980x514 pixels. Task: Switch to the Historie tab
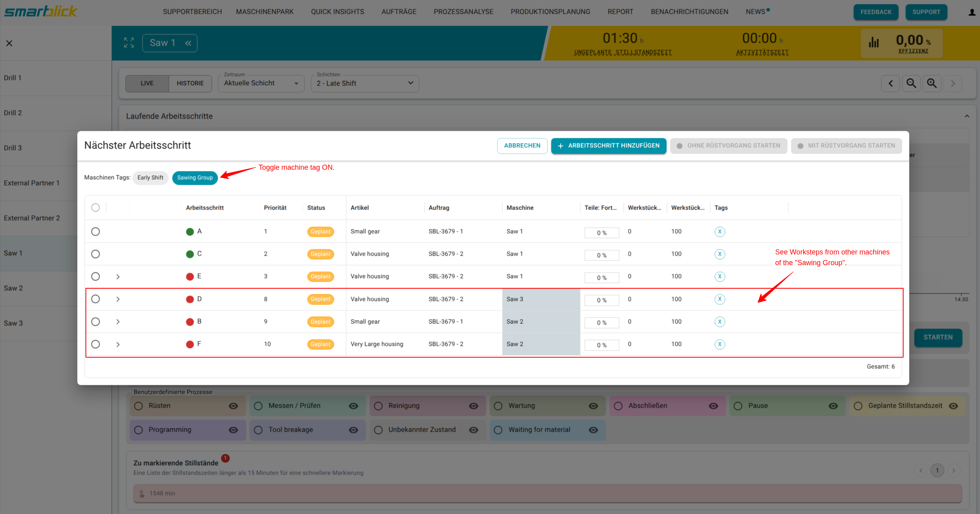(190, 84)
